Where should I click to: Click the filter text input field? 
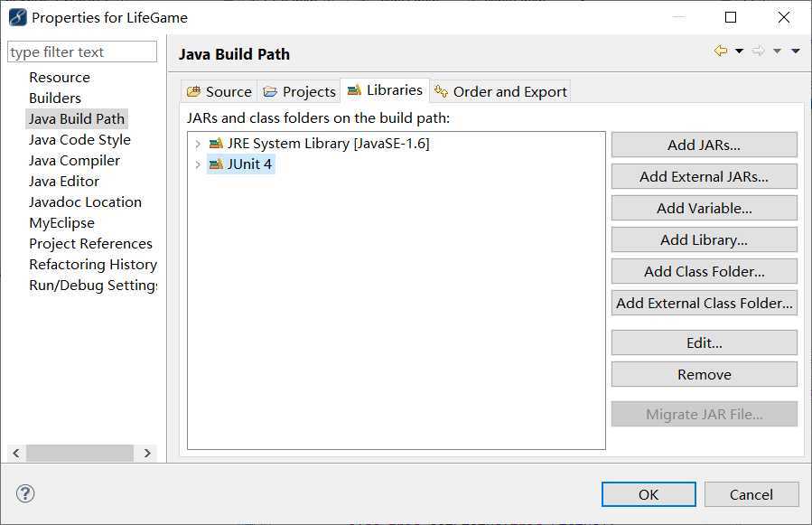(82, 52)
